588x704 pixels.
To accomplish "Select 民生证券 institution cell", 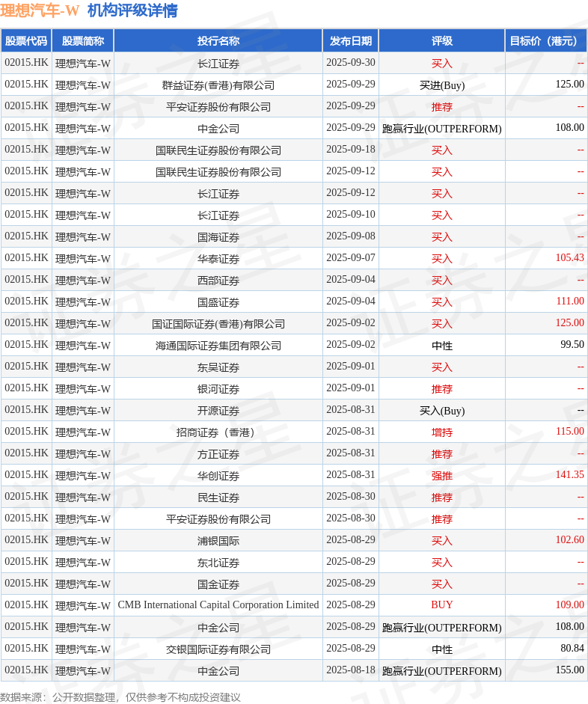I will tap(218, 497).
